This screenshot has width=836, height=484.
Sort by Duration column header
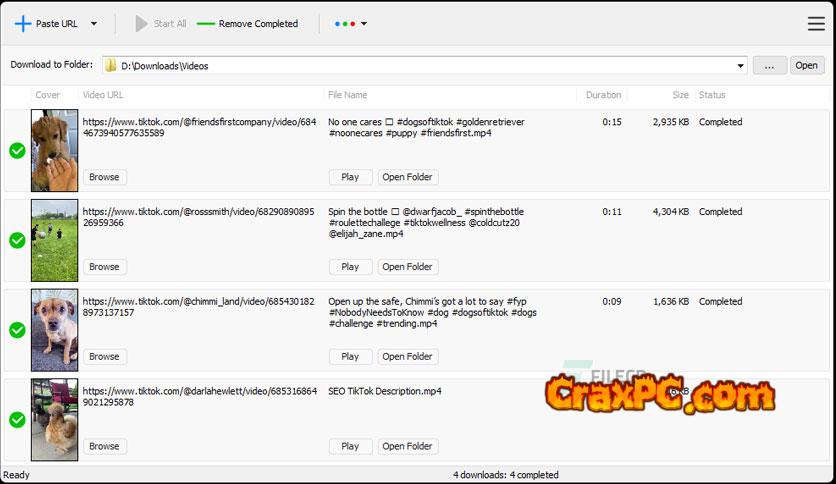pyautogui.click(x=604, y=95)
